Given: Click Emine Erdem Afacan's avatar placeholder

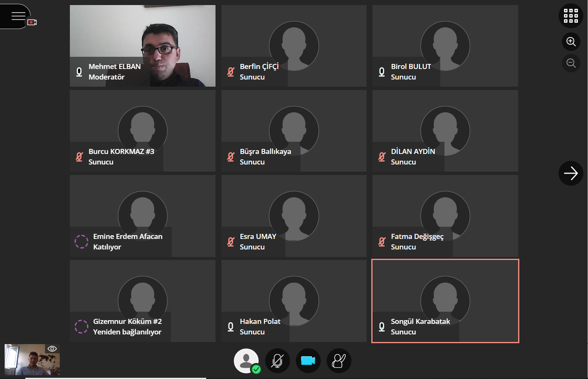Looking at the screenshot, I should click(x=143, y=216).
